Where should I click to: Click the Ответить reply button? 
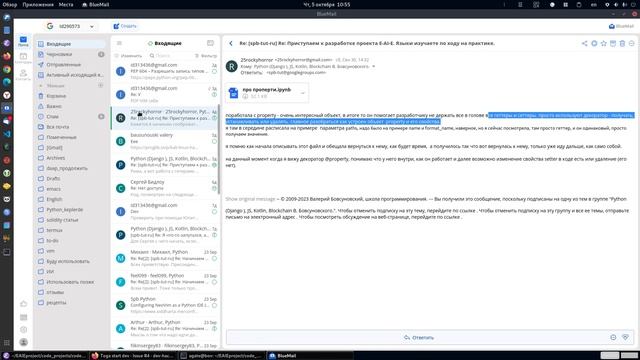point(418,338)
